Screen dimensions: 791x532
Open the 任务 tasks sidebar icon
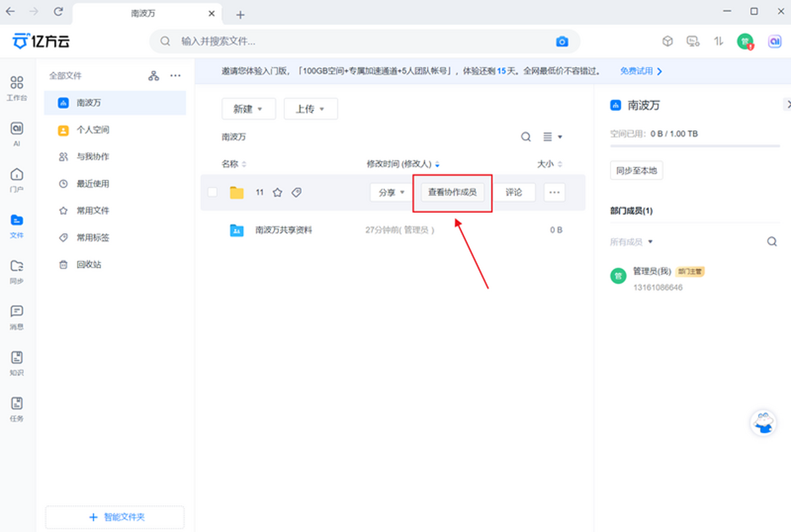click(x=16, y=409)
